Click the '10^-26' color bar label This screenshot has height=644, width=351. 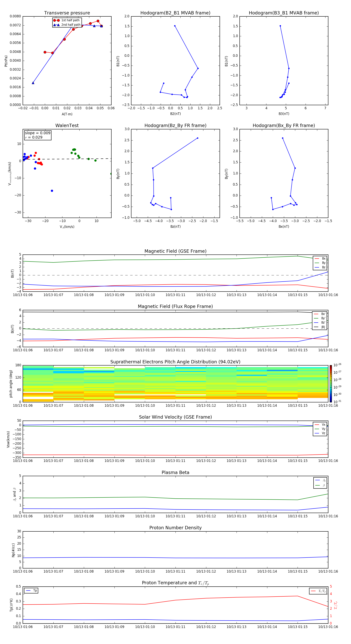(x=337, y=365)
